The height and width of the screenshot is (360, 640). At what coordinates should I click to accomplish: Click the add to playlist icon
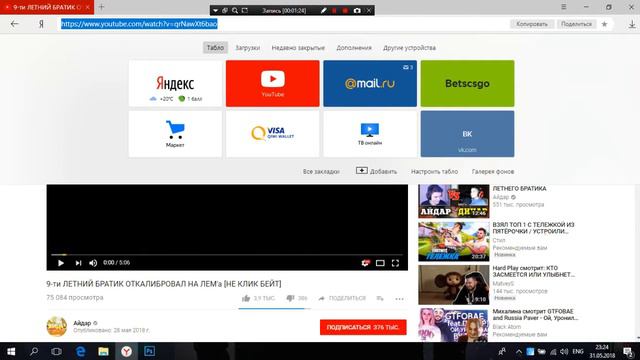coord(380,298)
